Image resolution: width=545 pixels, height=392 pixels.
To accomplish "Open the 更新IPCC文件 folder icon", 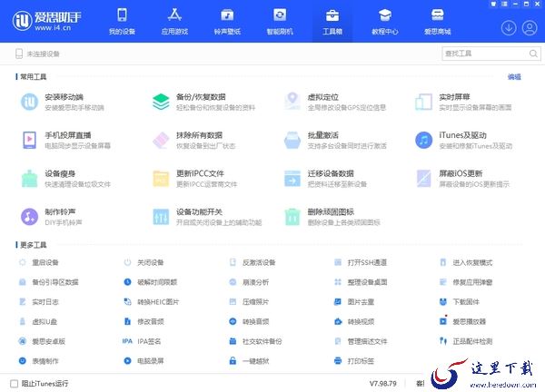I will [x=161, y=179].
